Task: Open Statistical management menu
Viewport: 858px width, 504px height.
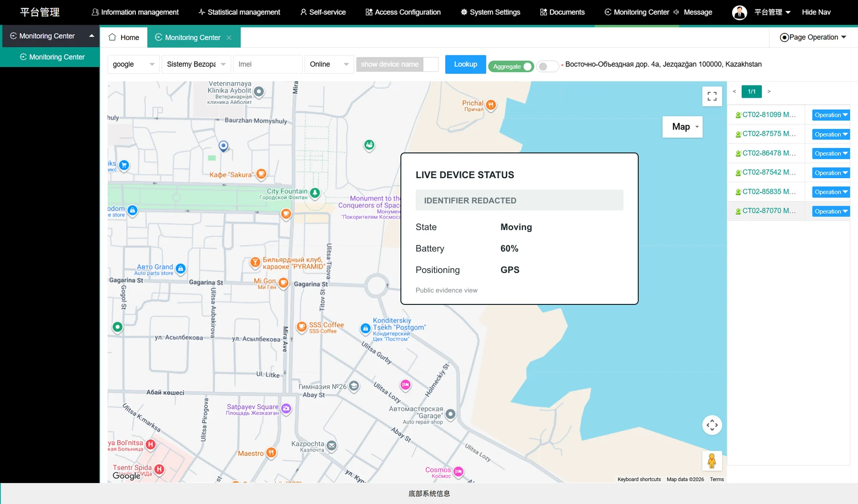Action: click(239, 12)
